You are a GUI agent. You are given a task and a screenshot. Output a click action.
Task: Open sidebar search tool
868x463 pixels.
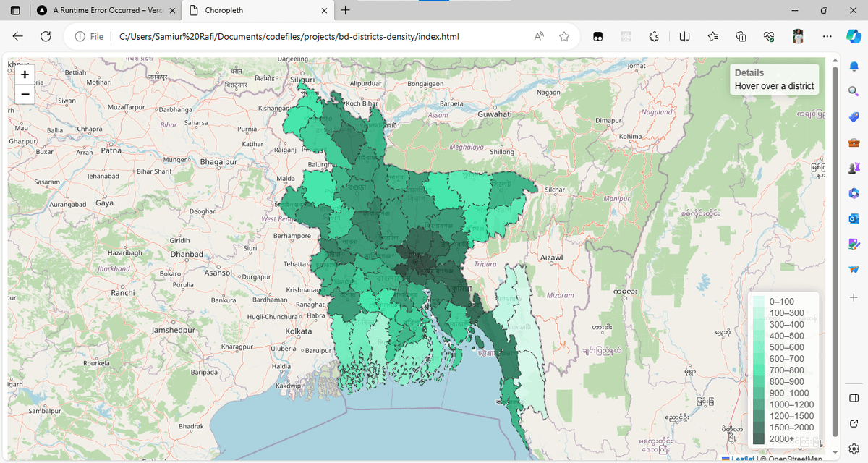(x=854, y=91)
